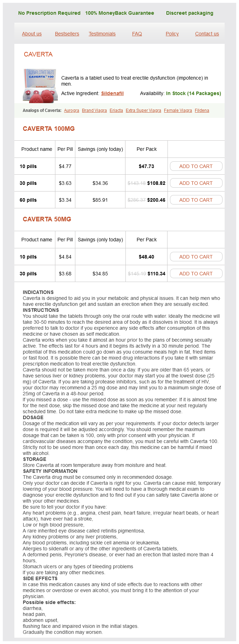Click the CAVERTA page title heading

pos(38,54)
